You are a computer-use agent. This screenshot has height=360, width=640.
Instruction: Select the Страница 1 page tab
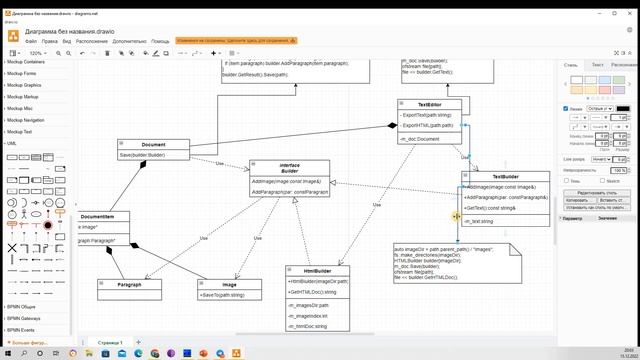click(110, 342)
